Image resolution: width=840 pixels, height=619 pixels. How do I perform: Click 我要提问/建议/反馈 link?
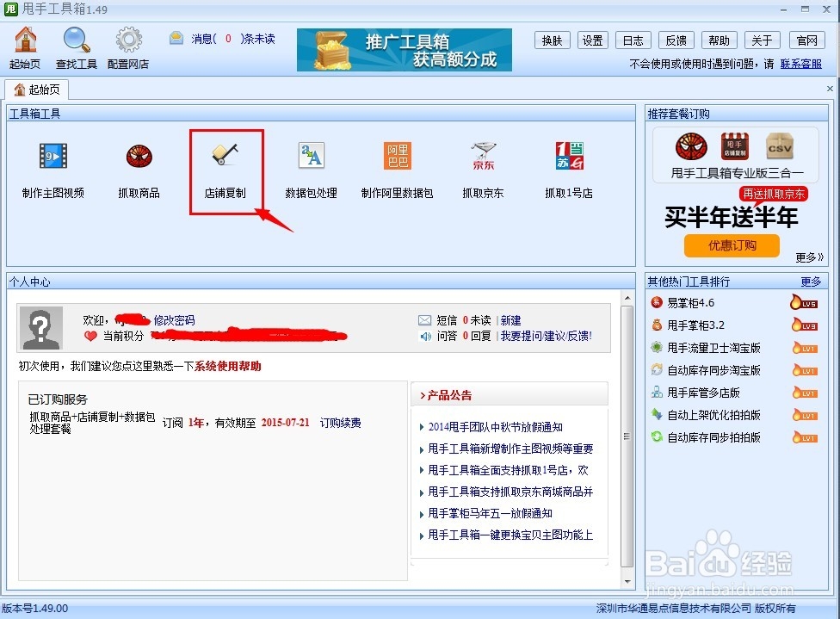tap(547, 336)
